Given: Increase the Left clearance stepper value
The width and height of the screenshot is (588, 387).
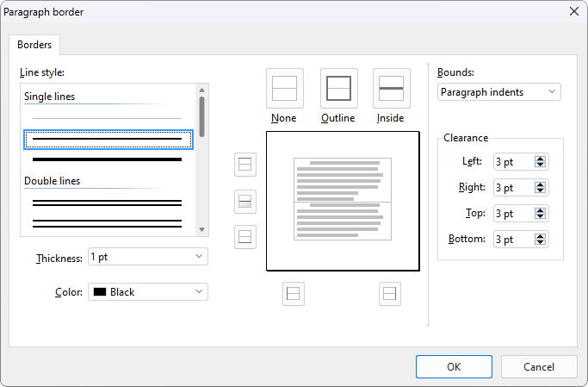Looking at the screenshot, I should pyautogui.click(x=540, y=159).
